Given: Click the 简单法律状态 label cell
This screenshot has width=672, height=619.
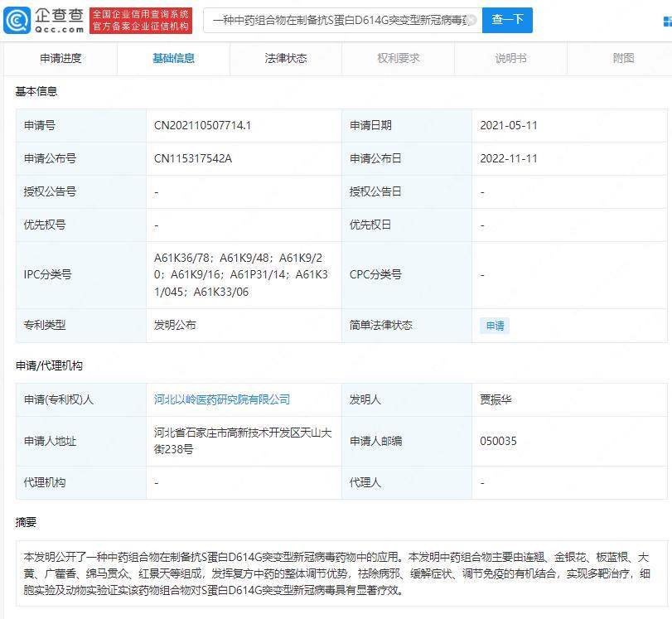Looking at the screenshot, I should tap(407, 326).
